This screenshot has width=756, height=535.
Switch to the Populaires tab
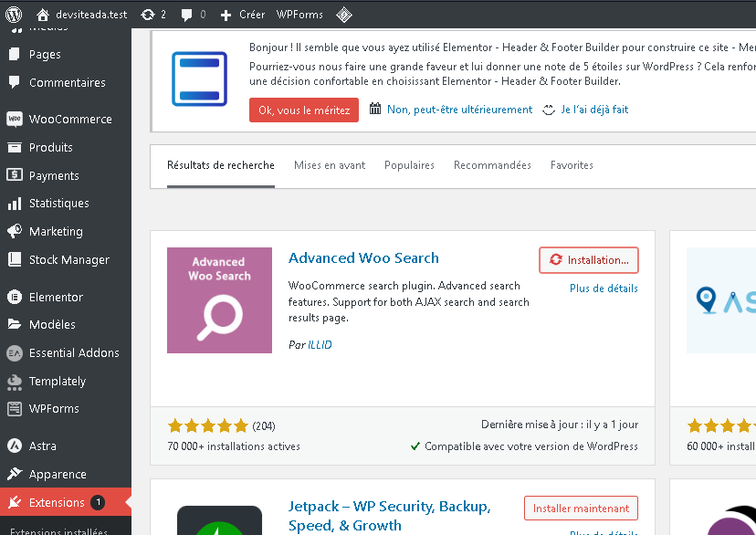tap(409, 165)
